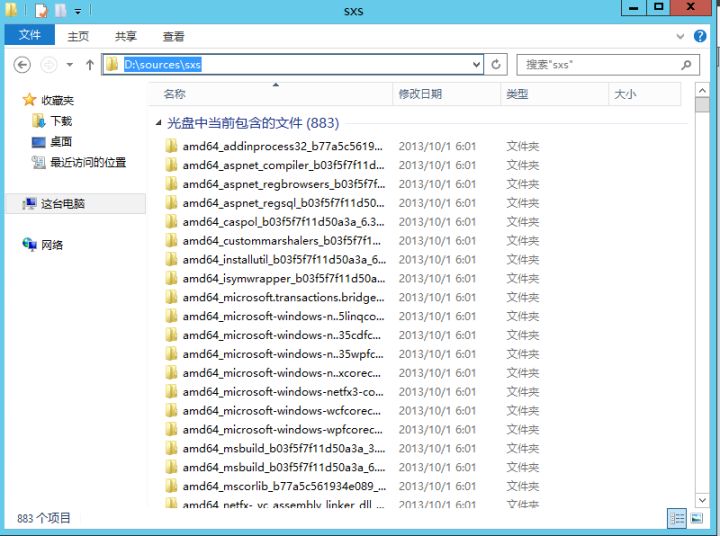The height and width of the screenshot is (536, 720).
Task: Select 收藏夹 in the navigation pane
Action: (57, 100)
